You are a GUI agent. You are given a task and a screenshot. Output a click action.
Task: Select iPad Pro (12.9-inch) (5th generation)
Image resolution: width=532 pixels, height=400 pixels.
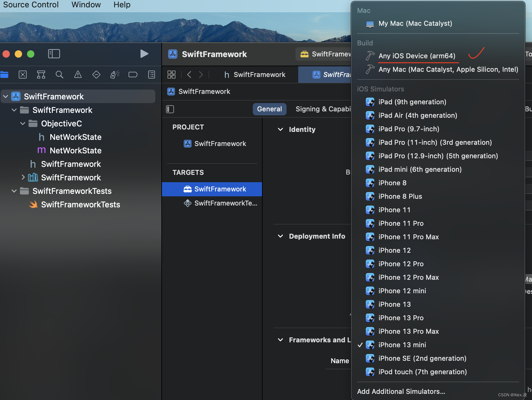pos(438,156)
